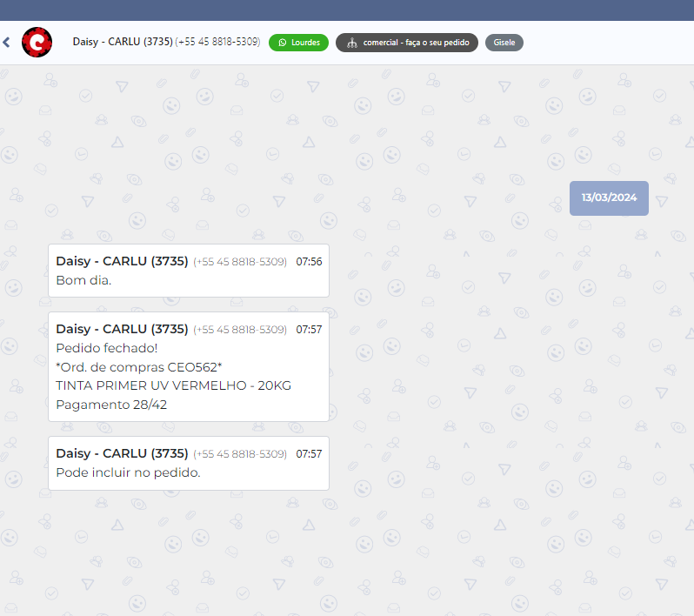Select the green Lourdes channel tag
This screenshot has height=616, width=694.
click(298, 43)
